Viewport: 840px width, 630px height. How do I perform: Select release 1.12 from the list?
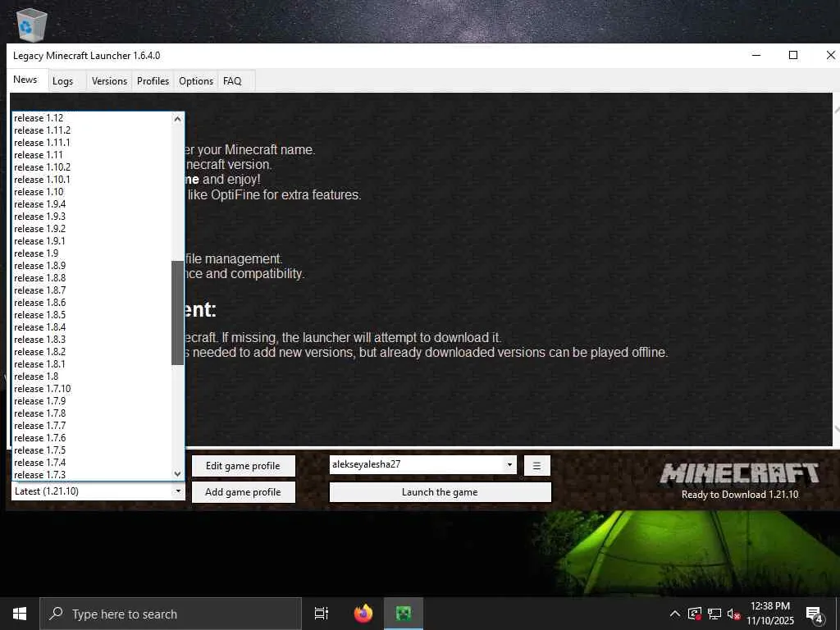92,118
